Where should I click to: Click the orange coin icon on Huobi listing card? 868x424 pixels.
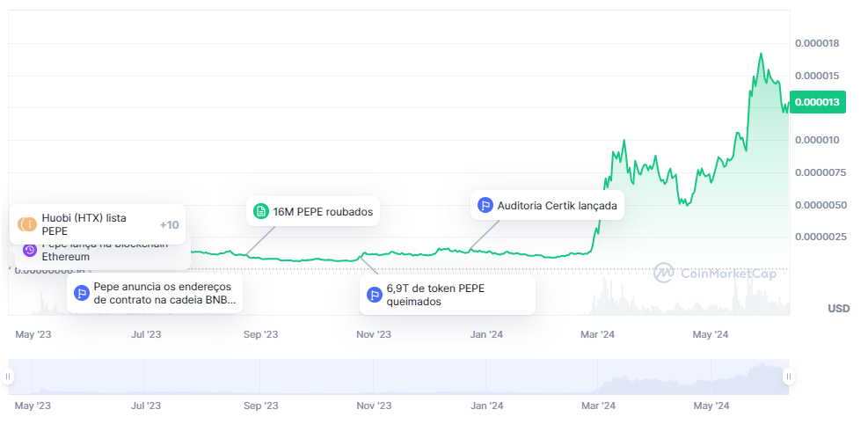click(x=27, y=224)
